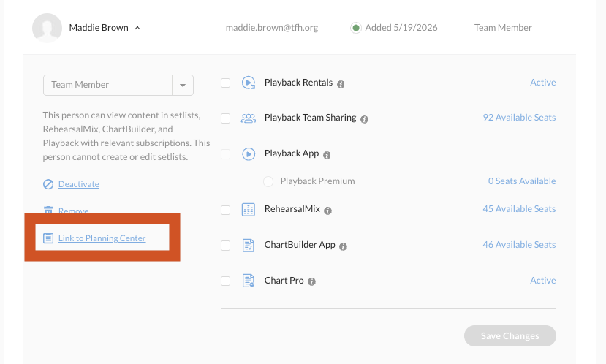Image resolution: width=606 pixels, height=364 pixels.
Task: Select the Playback Premium radio button
Action: (268, 181)
